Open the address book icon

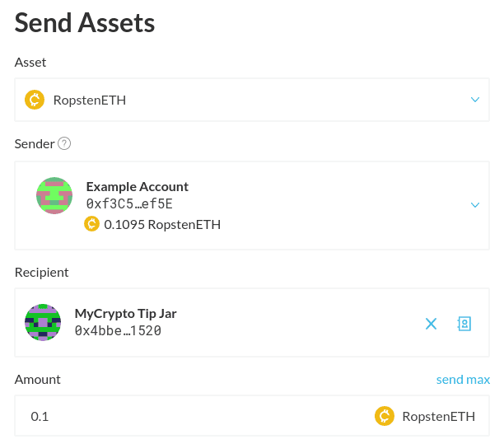[x=464, y=324]
